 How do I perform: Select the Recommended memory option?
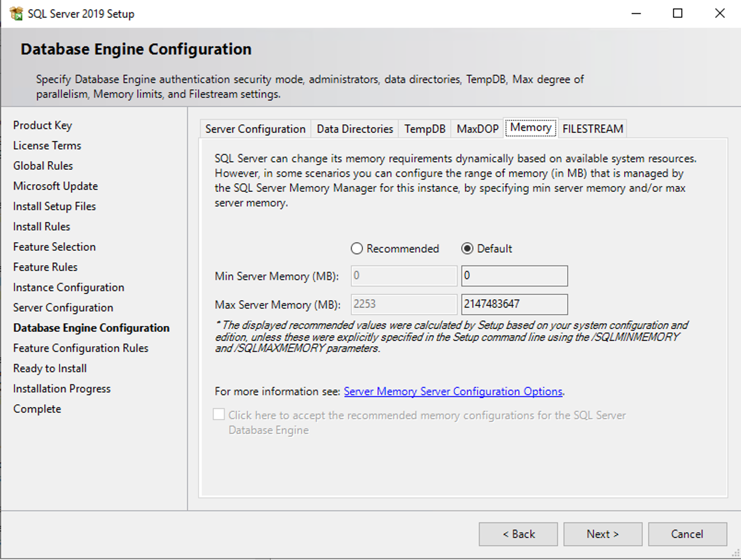click(357, 249)
